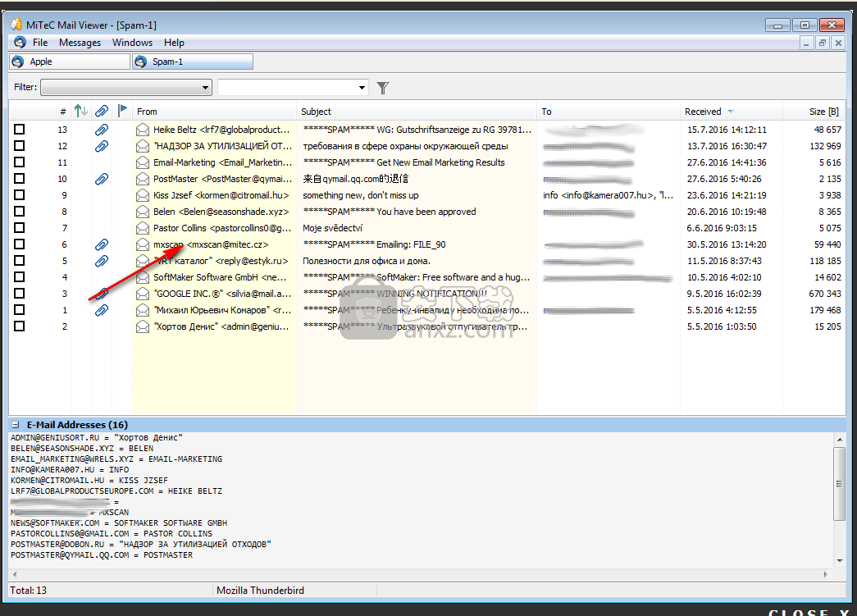Switch to the Apple tab

coord(70,62)
